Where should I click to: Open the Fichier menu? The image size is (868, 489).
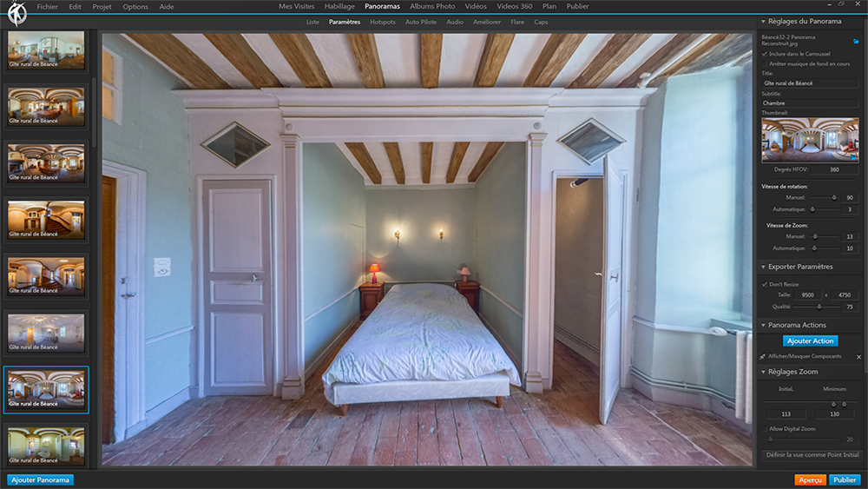click(x=47, y=7)
